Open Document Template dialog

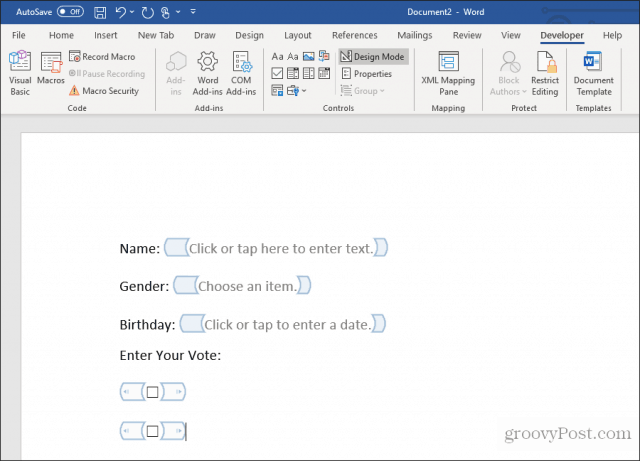click(593, 73)
